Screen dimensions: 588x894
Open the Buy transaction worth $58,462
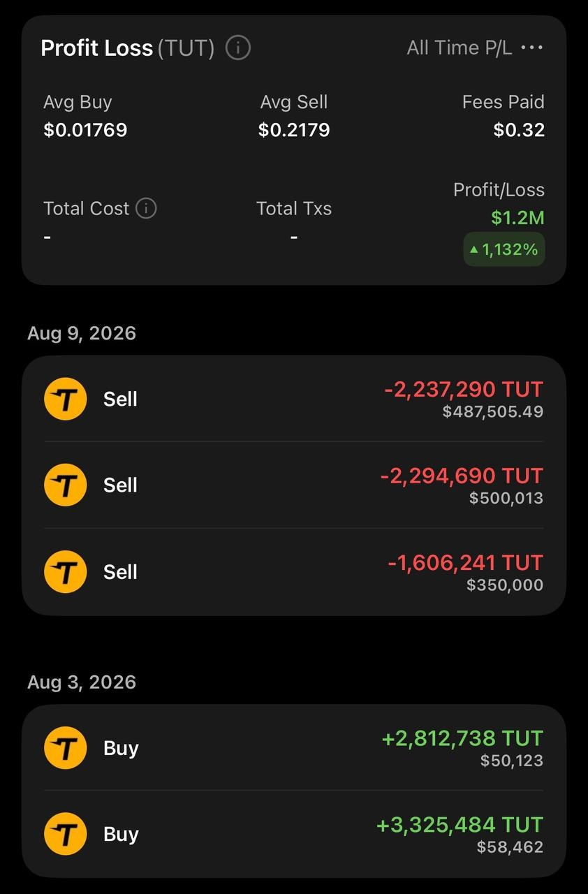294,835
